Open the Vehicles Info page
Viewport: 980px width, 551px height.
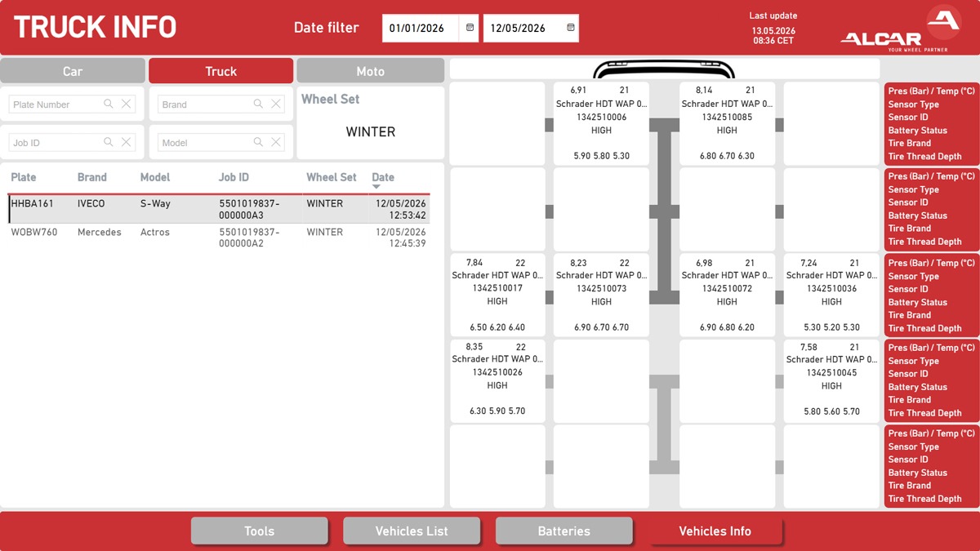[x=715, y=531]
